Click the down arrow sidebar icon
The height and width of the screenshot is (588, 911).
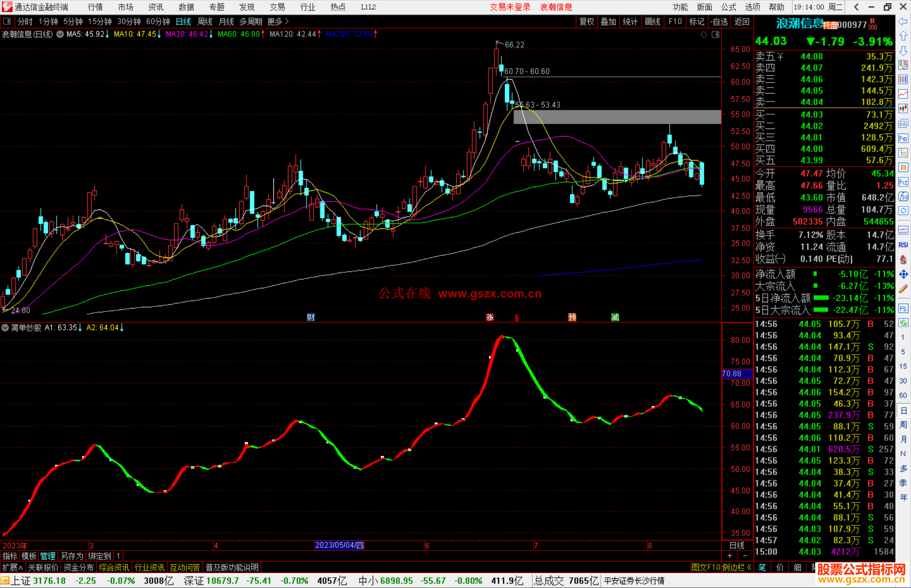click(x=903, y=51)
